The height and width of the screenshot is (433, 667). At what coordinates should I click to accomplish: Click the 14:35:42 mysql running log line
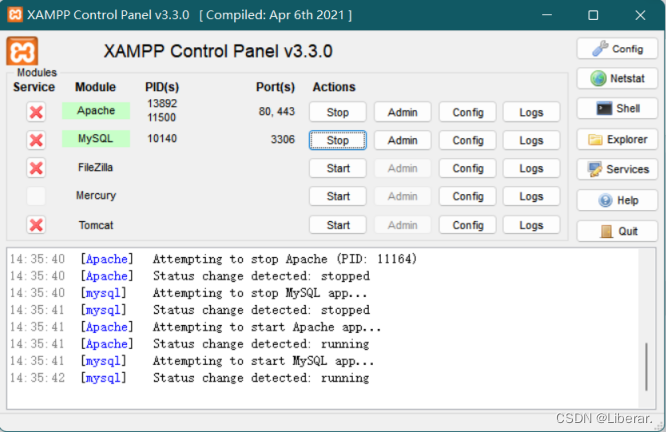190,378
